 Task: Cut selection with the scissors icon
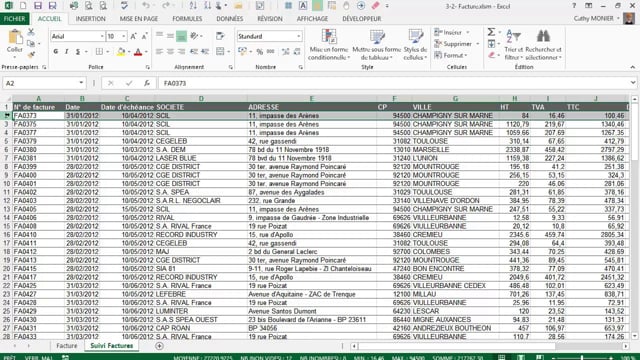31,32
